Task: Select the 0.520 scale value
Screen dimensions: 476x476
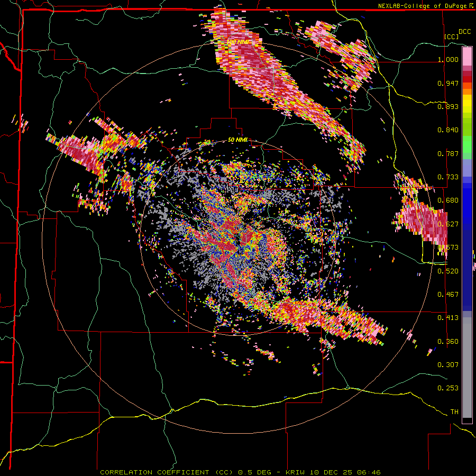Action: (x=448, y=271)
